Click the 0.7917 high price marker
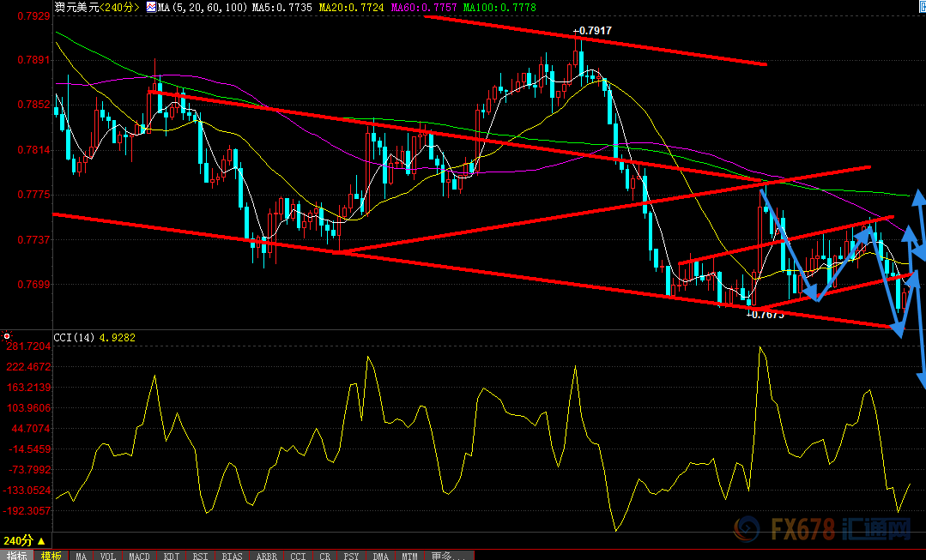Image resolution: width=926 pixels, height=560 pixels. click(x=592, y=31)
